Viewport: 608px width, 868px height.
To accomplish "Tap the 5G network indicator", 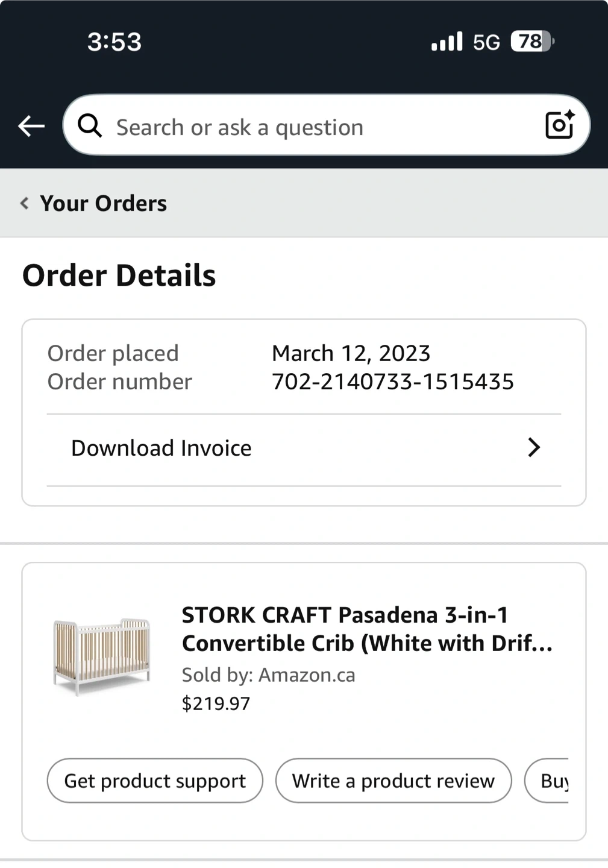I will (486, 42).
